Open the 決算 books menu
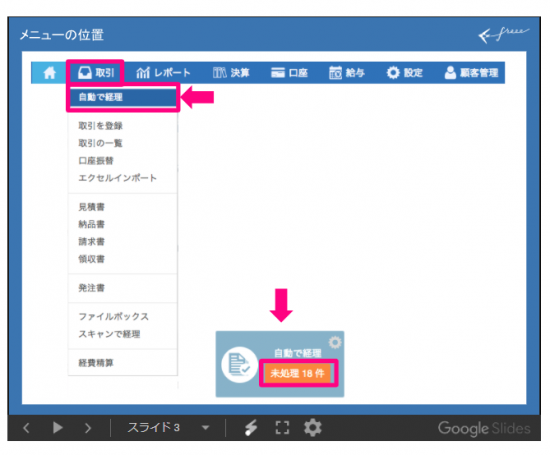Viewport: 550px width, 455px height. coord(231,73)
